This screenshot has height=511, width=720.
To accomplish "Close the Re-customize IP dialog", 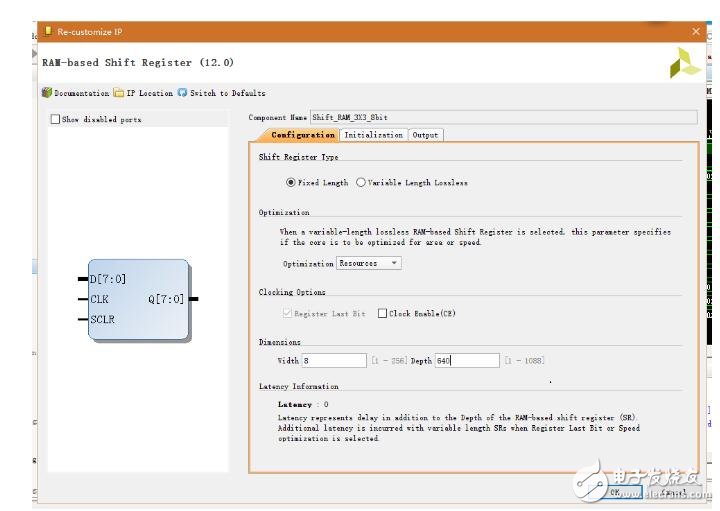I will tap(696, 31).
